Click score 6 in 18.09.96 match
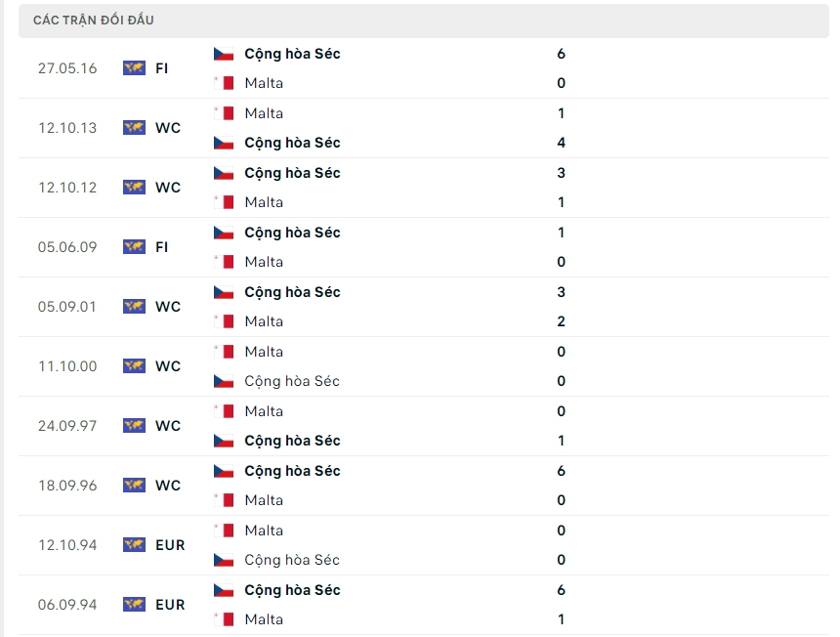 (561, 471)
